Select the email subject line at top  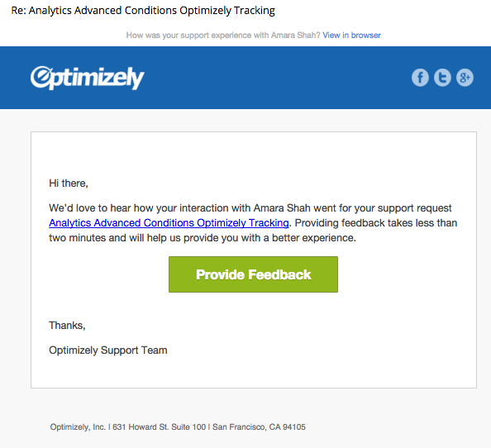[x=143, y=10]
